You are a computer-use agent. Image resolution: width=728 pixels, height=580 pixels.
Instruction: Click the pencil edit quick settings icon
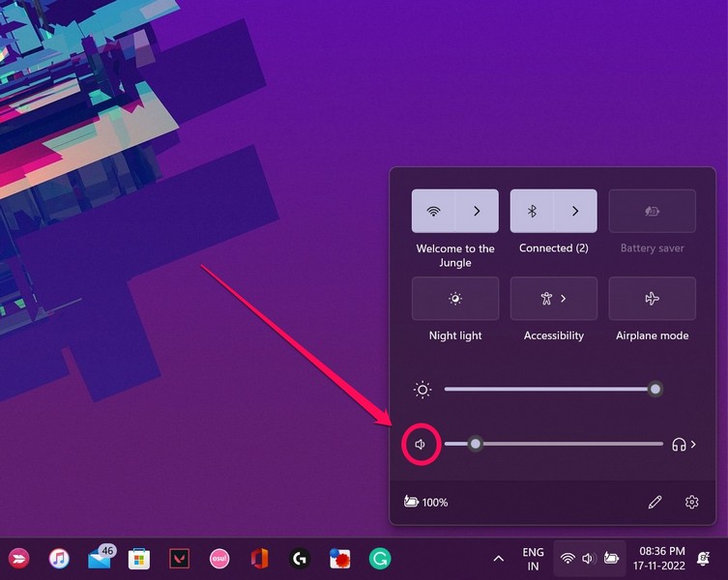coord(655,502)
